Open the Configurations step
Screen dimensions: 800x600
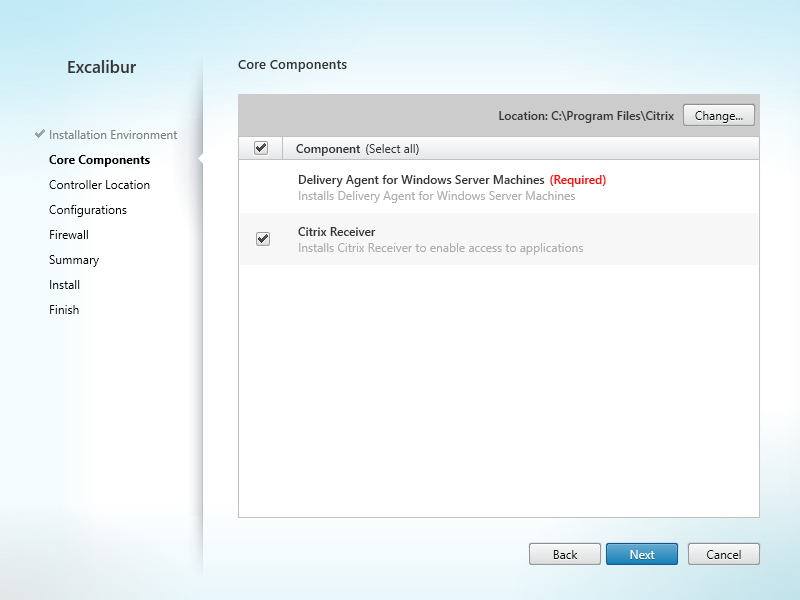(x=88, y=210)
